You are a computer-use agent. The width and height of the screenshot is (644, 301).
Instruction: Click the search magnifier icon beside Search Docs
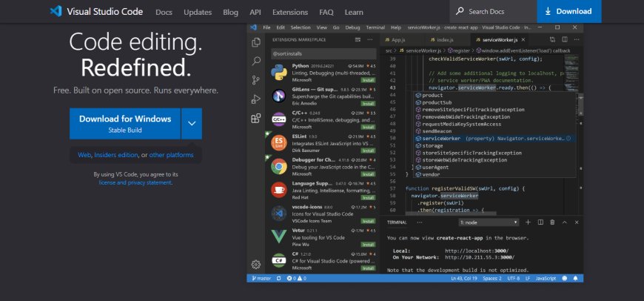click(x=460, y=11)
